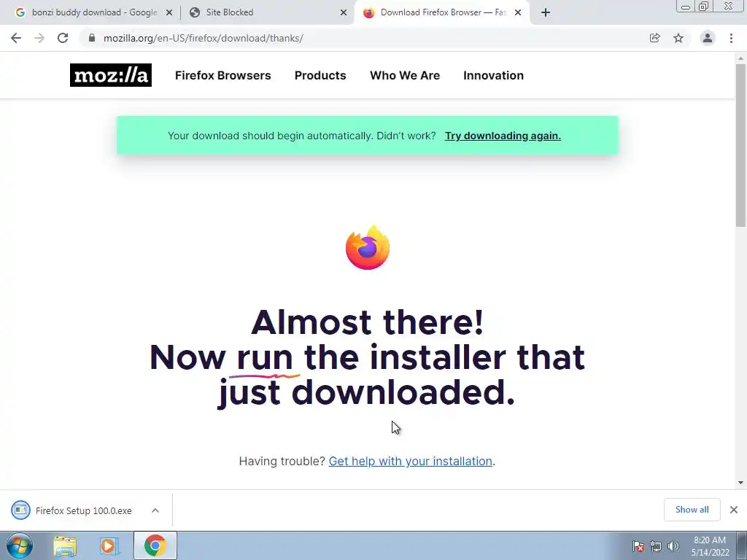Click the scrollbar up arrow
The height and width of the screenshot is (560, 747).
click(x=740, y=58)
